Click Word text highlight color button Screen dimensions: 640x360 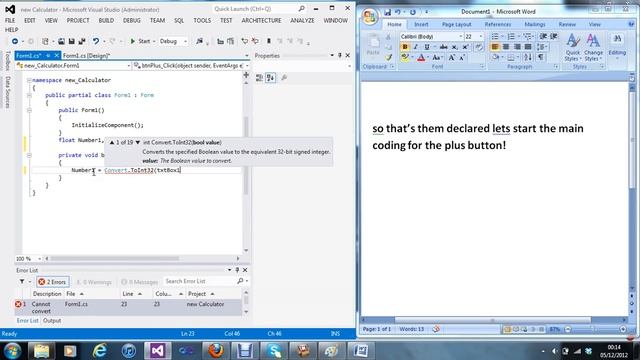coord(405,58)
